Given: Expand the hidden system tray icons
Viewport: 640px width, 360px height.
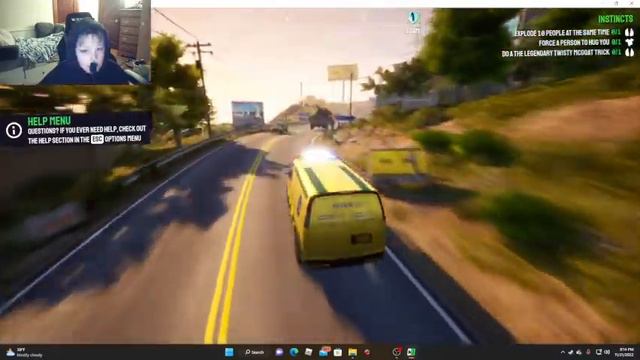Looking at the screenshot, I should (x=563, y=352).
